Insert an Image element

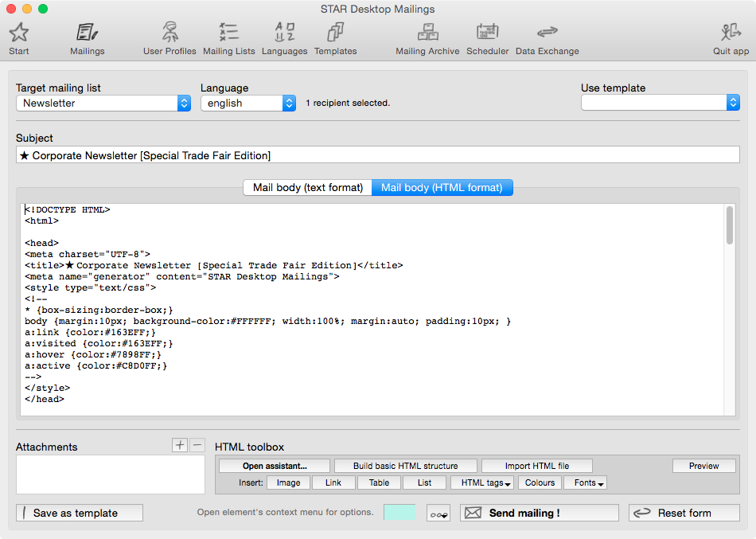[288, 482]
